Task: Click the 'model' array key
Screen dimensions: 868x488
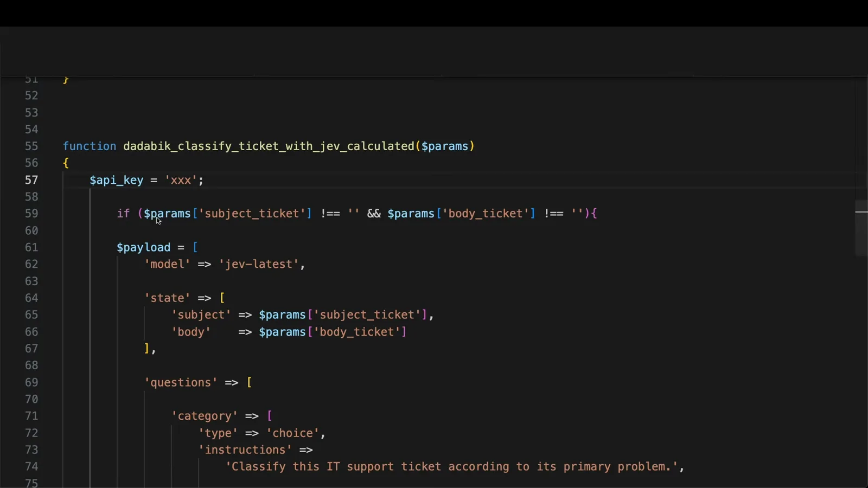Action: coord(167,264)
